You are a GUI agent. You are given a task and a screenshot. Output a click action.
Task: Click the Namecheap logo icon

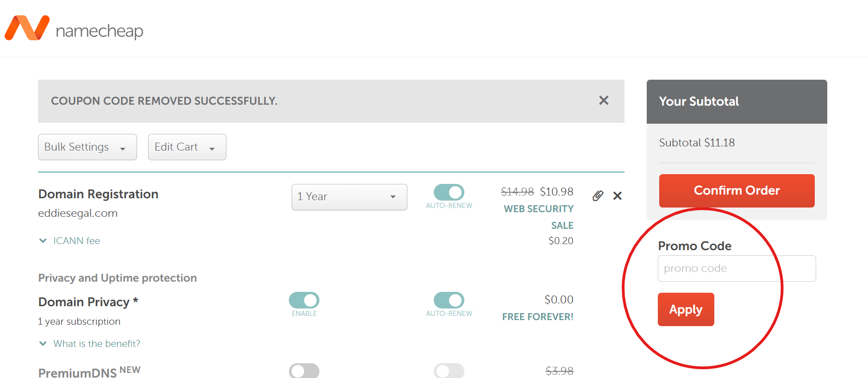(x=27, y=28)
